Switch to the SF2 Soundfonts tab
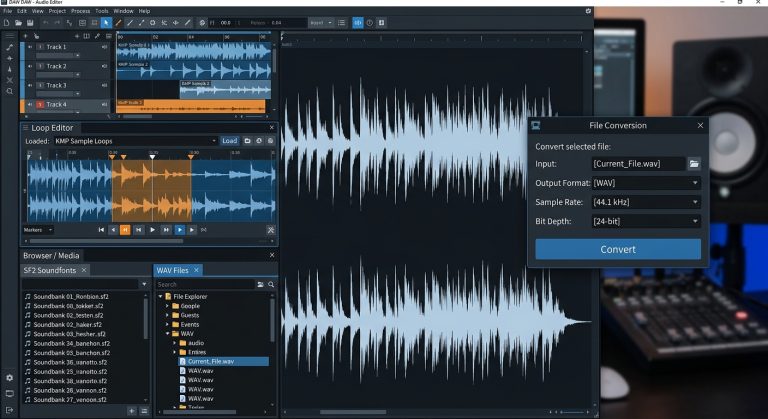The height and width of the screenshot is (419, 768). pyautogui.click(x=49, y=270)
